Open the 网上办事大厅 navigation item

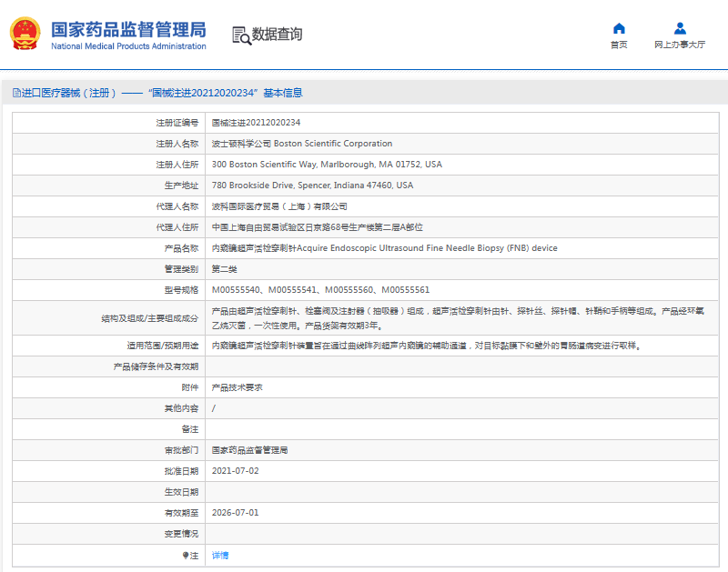(678, 42)
